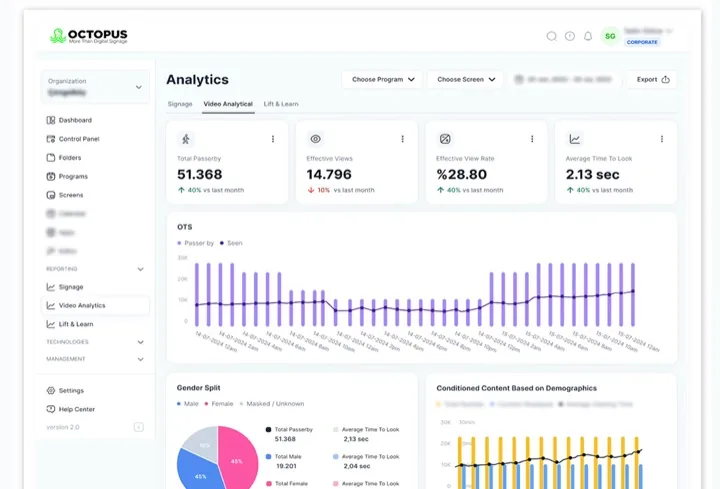Open Settings link in sidebar
The width and height of the screenshot is (720, 489).
point(71,391)
